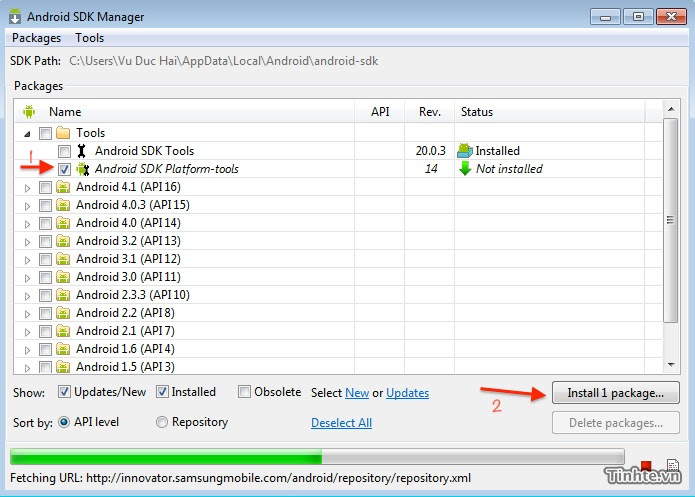The image size is (695, 497).
Task: Click the Installed status icon
Action: 465,151
